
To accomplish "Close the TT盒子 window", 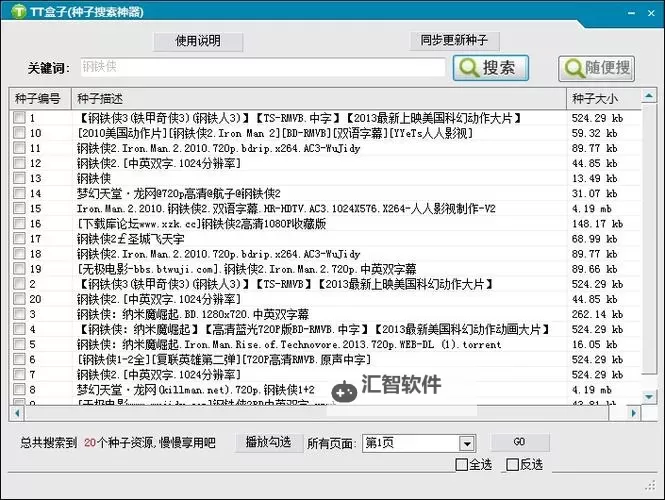I will coord(651,13).
